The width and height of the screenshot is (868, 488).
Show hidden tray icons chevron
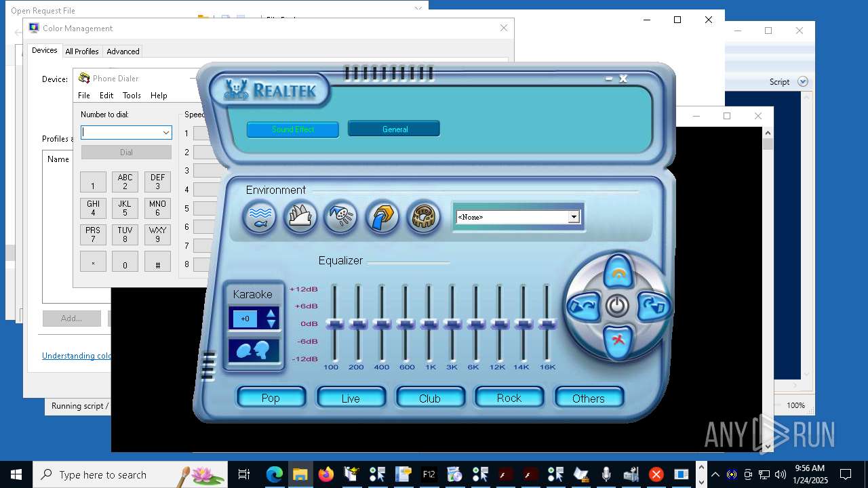pyautogui.click(x=715, y=474)
